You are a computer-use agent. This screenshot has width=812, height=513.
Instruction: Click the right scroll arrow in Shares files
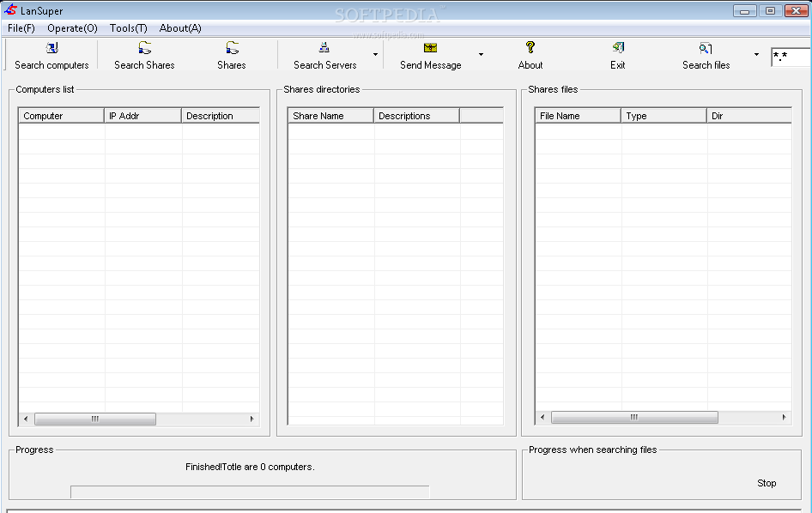[x=784, y=417]
